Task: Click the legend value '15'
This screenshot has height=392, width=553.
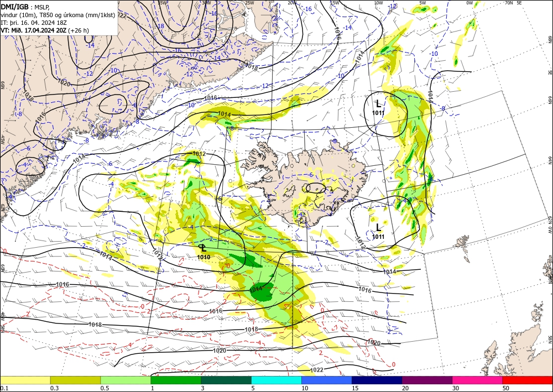Action: (x=355, y=388)
